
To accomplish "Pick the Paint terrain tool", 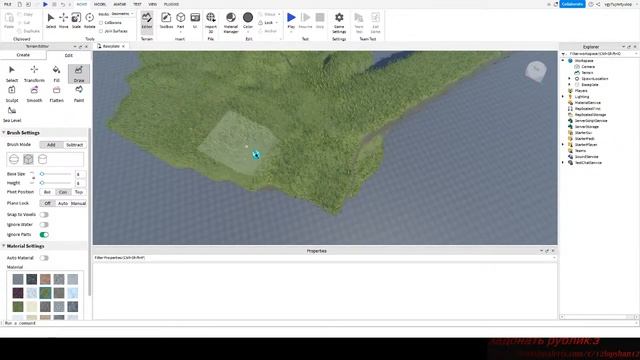I will point(79,93).
